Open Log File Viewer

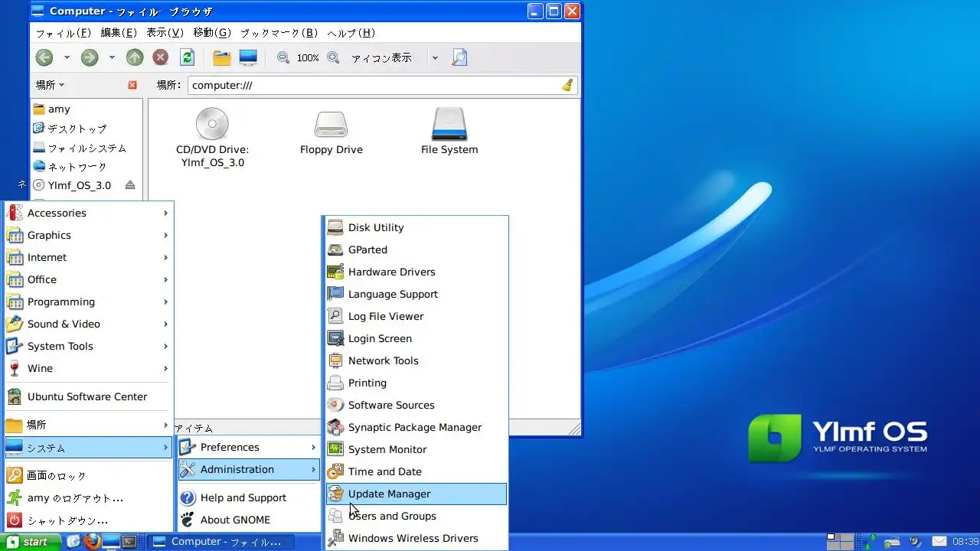(x=415, y=316)
